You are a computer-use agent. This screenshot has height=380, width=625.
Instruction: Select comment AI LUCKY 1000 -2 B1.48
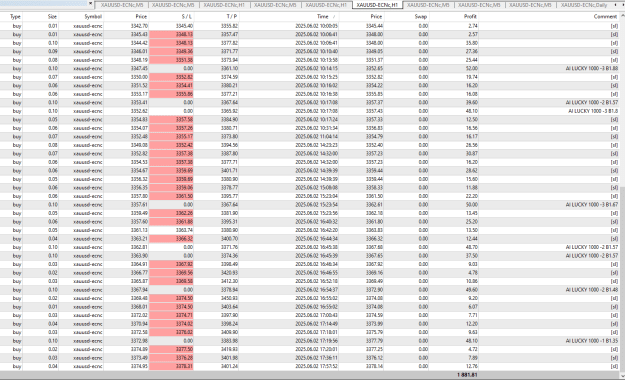tap(592, 290)
